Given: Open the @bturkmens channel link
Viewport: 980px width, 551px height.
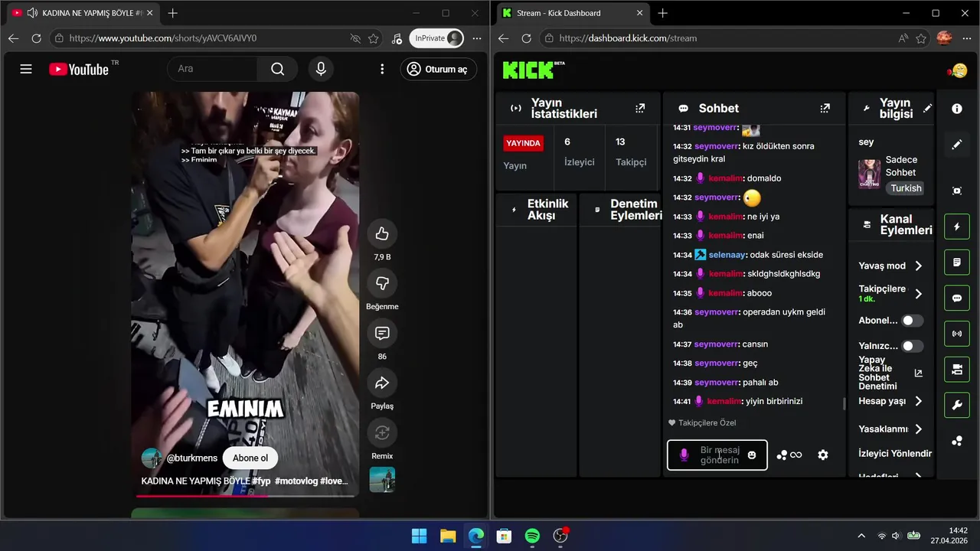Looking at the screenshot, I should point(192,458).
